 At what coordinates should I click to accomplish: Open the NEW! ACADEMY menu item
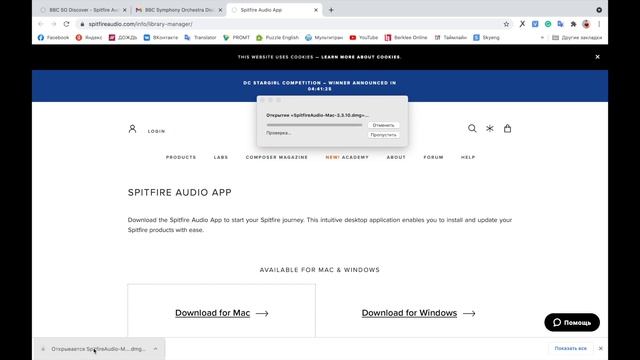click(347, 157)
